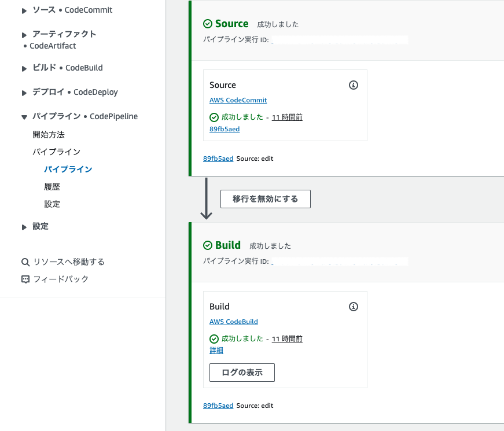
Task: Click the info icon on the Build action card
Action: (x=354, y=307)
